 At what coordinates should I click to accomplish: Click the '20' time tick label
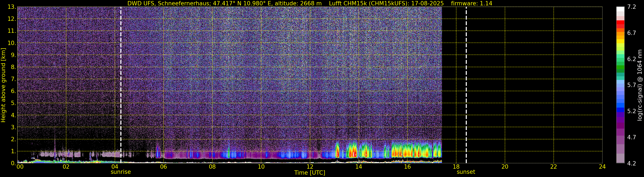[505, 167]
